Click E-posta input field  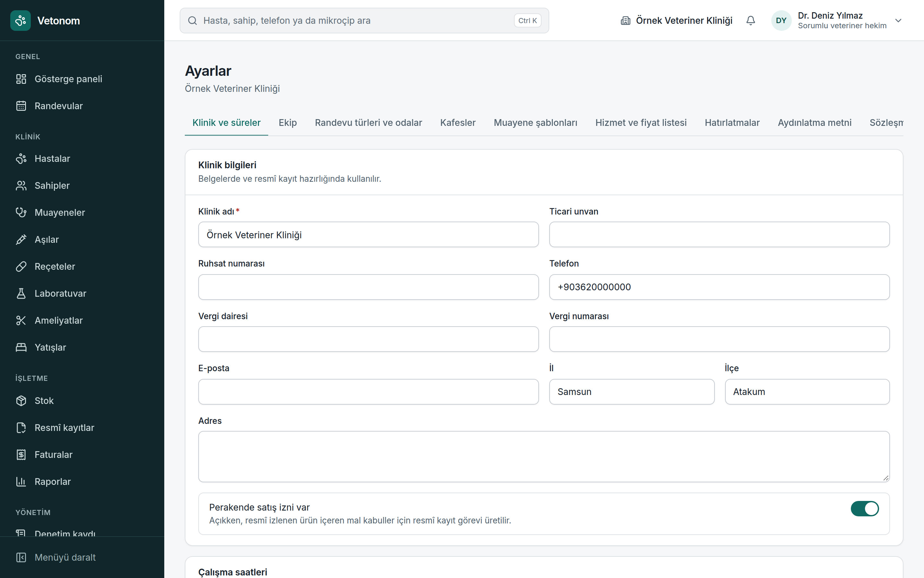368,392
